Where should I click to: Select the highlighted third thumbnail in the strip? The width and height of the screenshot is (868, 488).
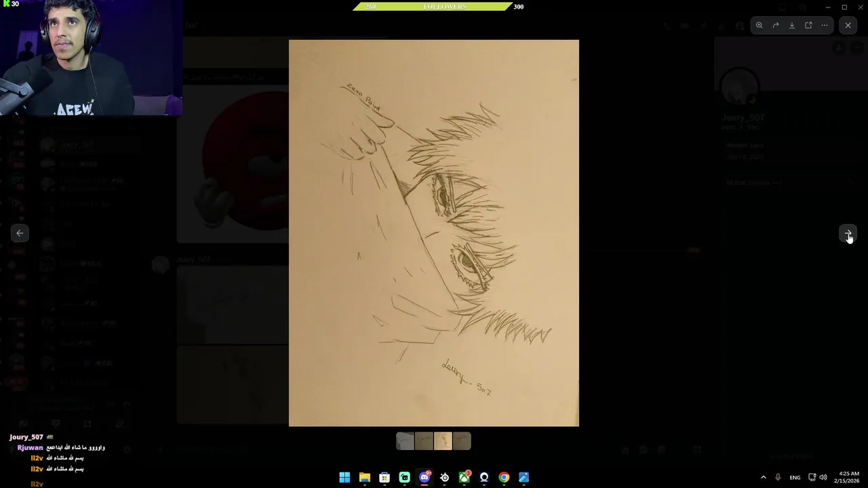pos(443,441)
